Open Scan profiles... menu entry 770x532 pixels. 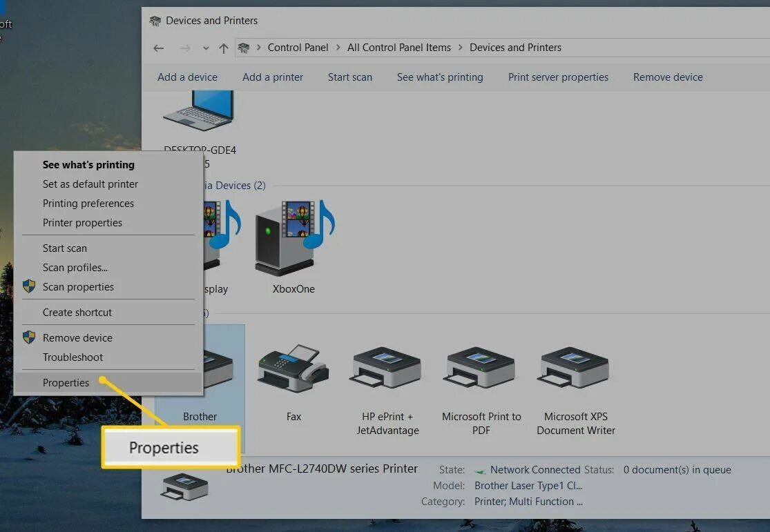click(x=75, y=268)
